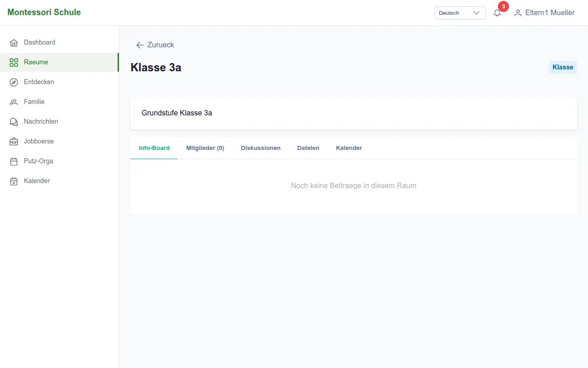The height and width of the screenshot is (368, 588).
Task: Open Nachrichten chat bubble icon
Action: (14, 121)
